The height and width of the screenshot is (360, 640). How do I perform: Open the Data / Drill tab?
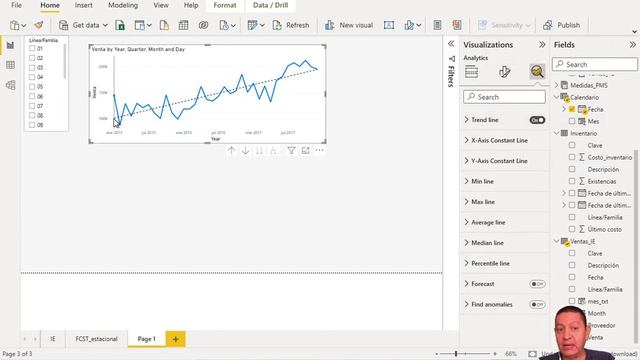pyautogui.click(x=270, y=5)
